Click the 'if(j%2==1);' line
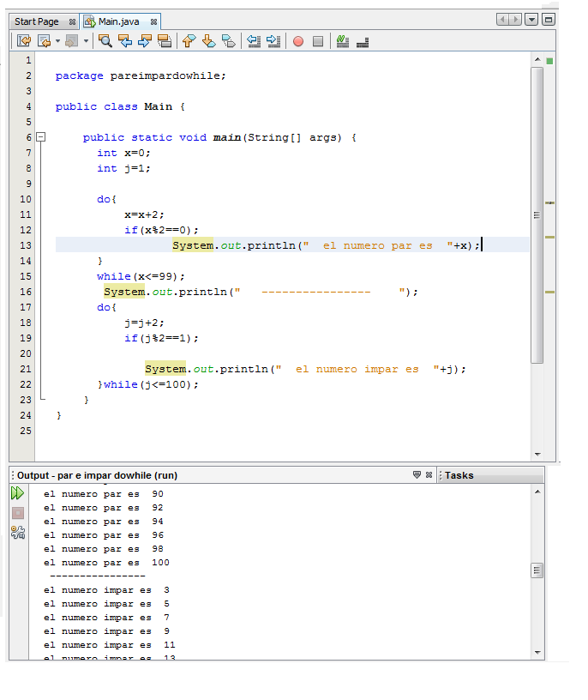588x700 pixels. pos(161,338)
